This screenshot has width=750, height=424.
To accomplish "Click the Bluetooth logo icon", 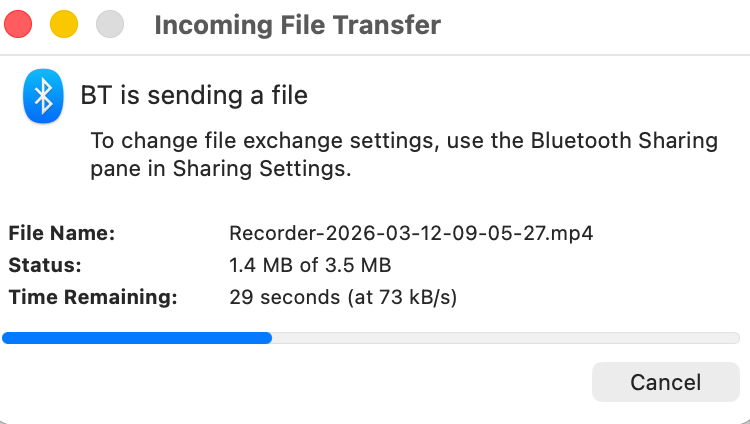I will click(x=43, y=96).
